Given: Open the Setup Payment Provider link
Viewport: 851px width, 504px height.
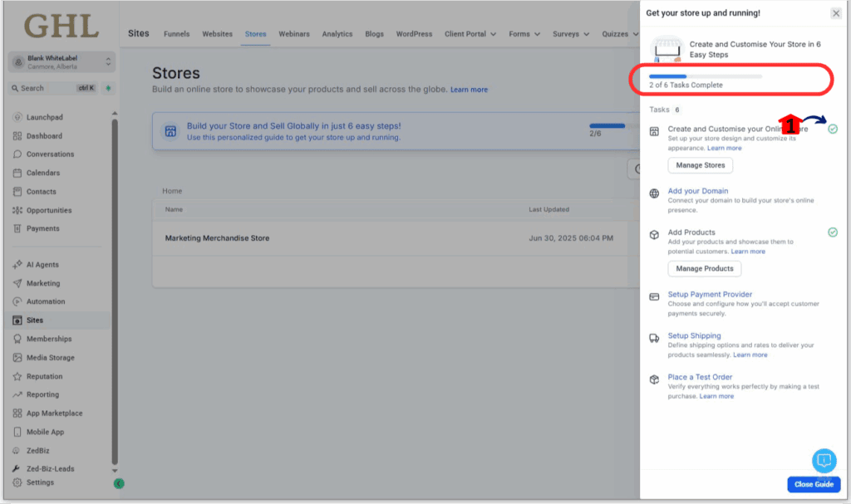Looking at the screenshot, I should (710, 294).
